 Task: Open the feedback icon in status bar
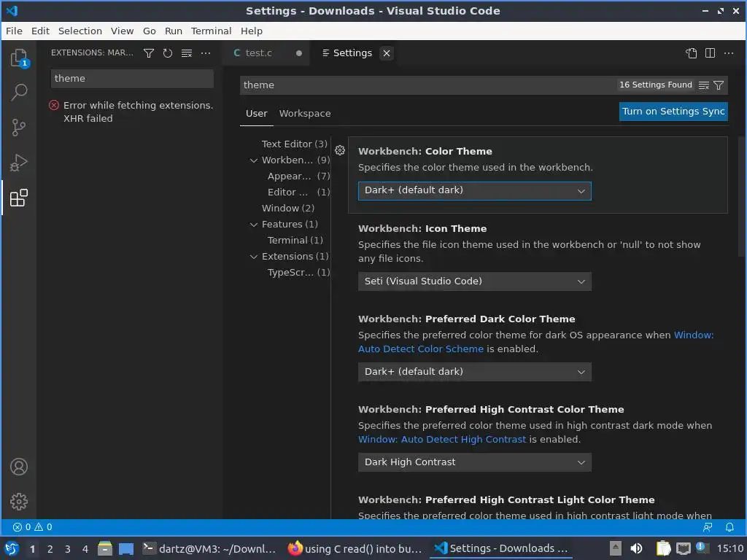(708, 527)
